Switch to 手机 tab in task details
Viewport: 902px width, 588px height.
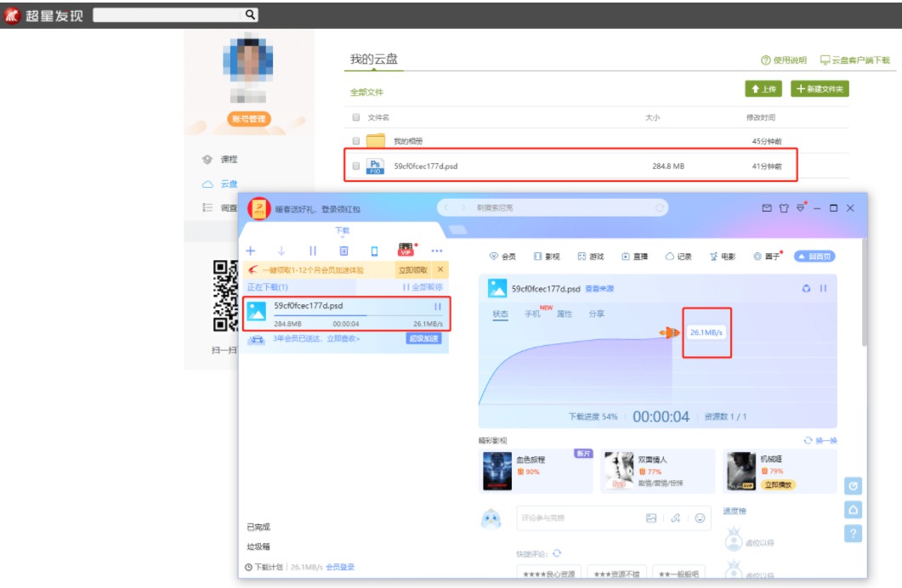533,314
